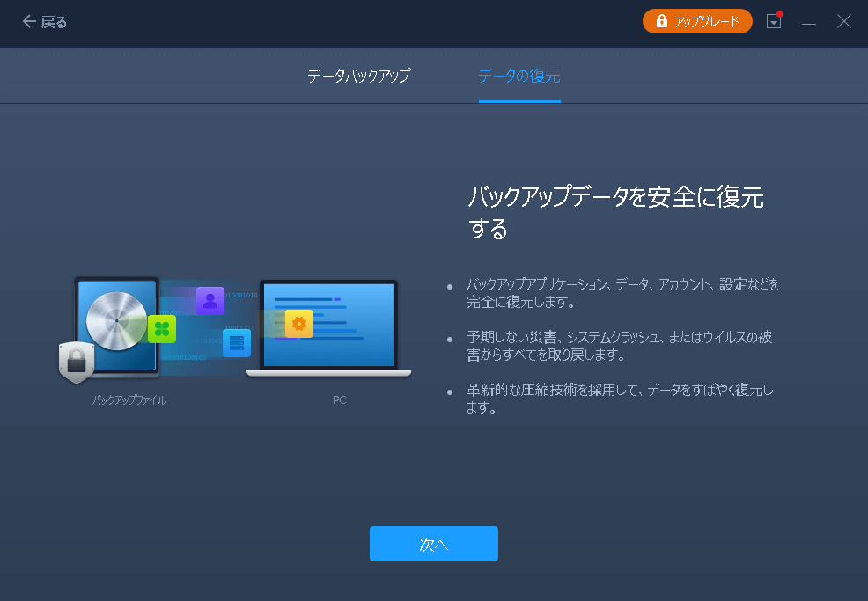
Task: Click the bullet about 予期しない災害 recovery
Action: click(x=621, y=346)
